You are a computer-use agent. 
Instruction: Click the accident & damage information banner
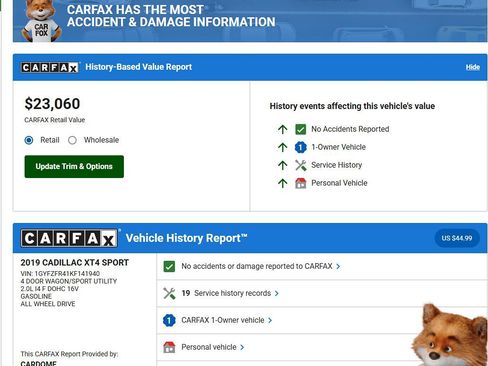coord(250,21)
